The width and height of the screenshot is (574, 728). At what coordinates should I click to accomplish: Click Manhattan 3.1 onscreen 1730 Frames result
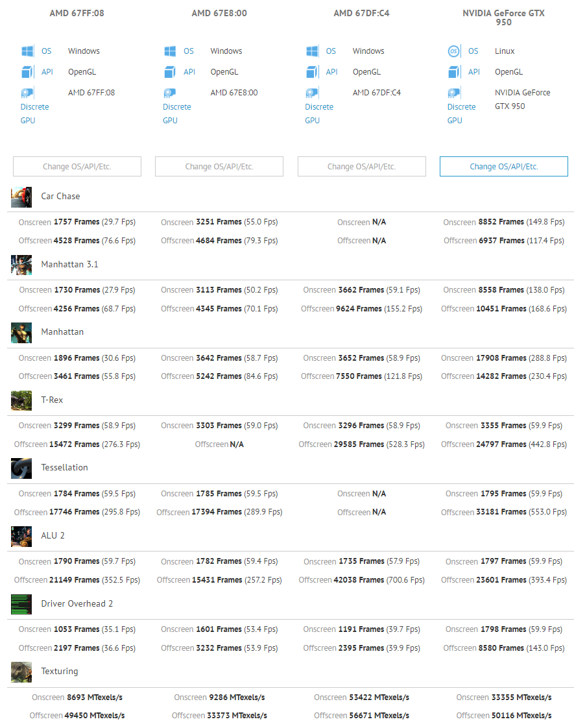(77, 290)
